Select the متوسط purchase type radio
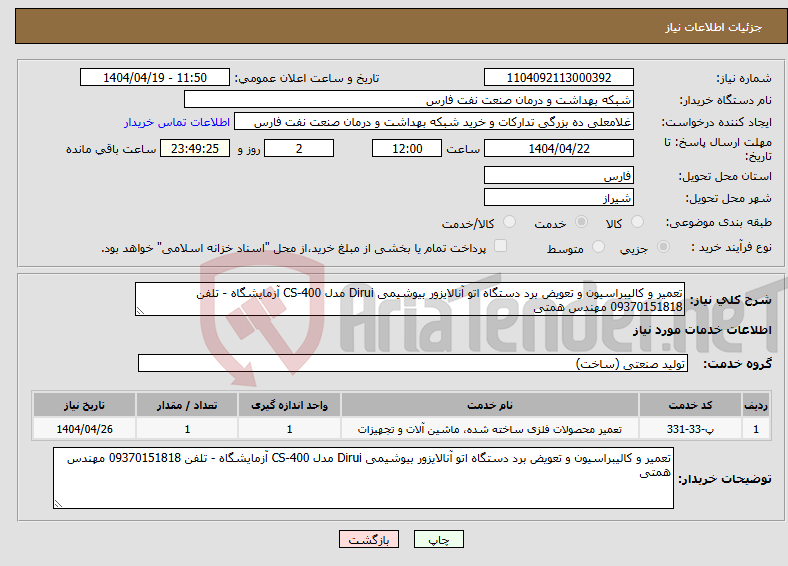788x566 pixels. click(x=598, y=247)
